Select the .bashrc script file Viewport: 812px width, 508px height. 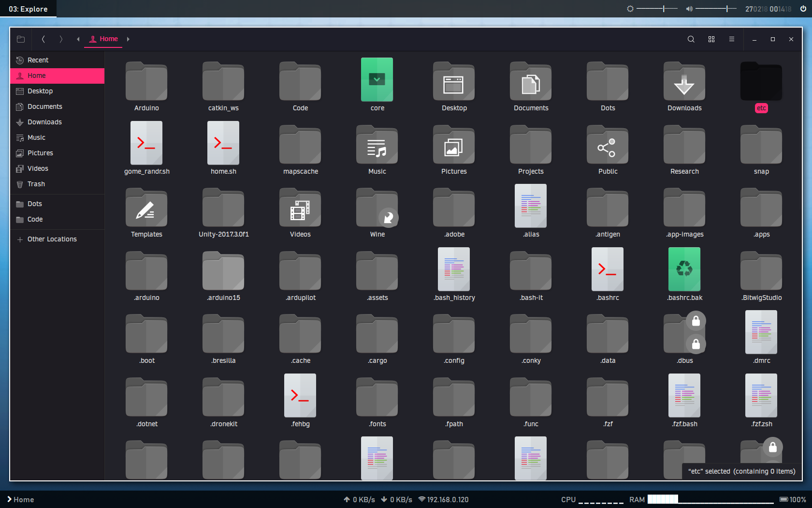point(608,269)
